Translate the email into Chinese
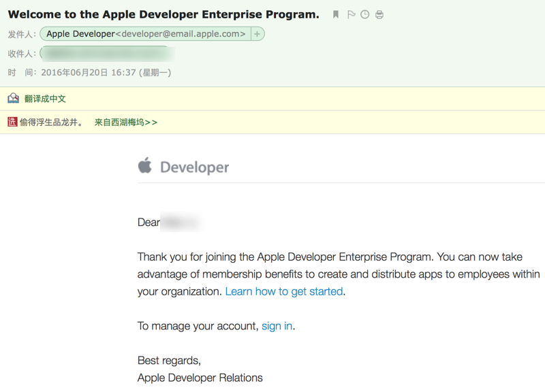 click(45, 99)
